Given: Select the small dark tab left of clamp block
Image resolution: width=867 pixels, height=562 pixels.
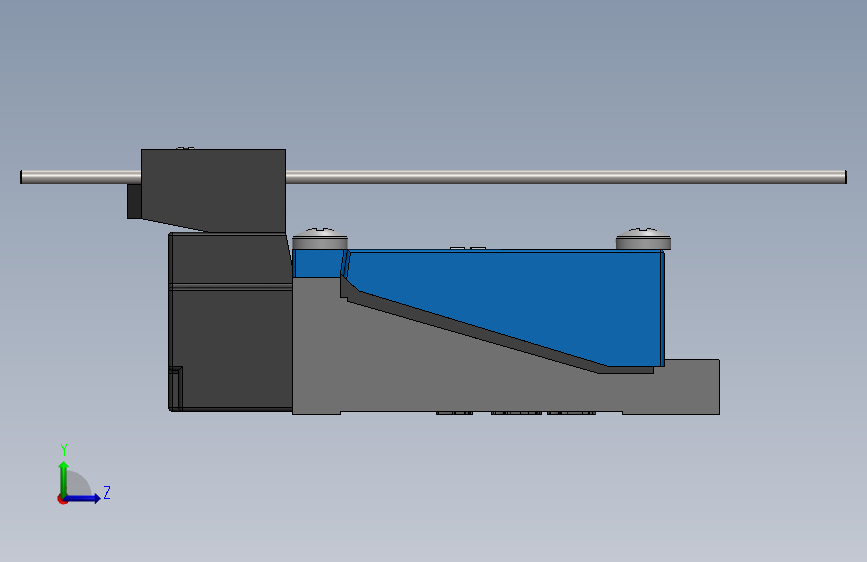Looking at the screenshot, I should 134,201.
